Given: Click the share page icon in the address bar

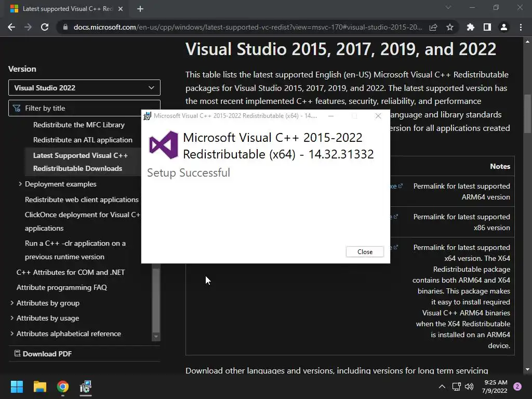Looking at the screenshot, I should coord(433,27).
